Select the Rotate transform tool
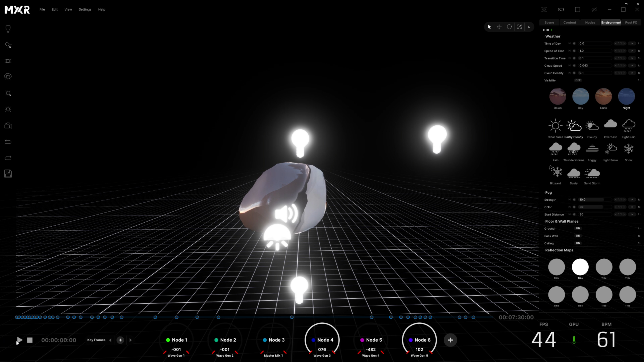The image size is (644, 362). (509, 27)
